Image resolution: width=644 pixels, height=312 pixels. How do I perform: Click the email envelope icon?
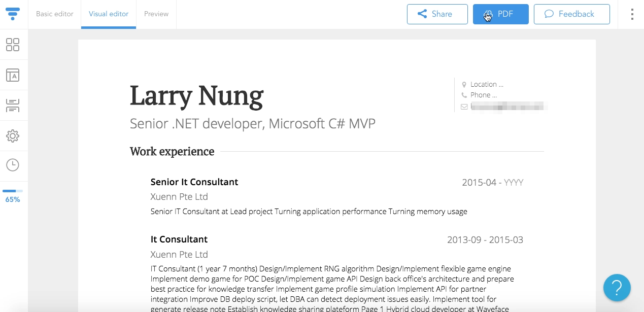pos(464,107)
